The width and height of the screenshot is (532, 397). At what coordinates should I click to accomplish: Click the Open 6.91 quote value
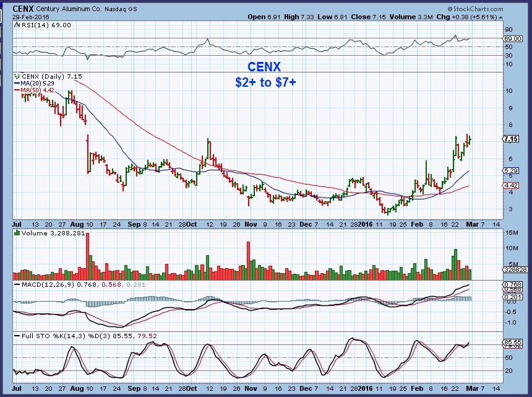click(264, 17)
